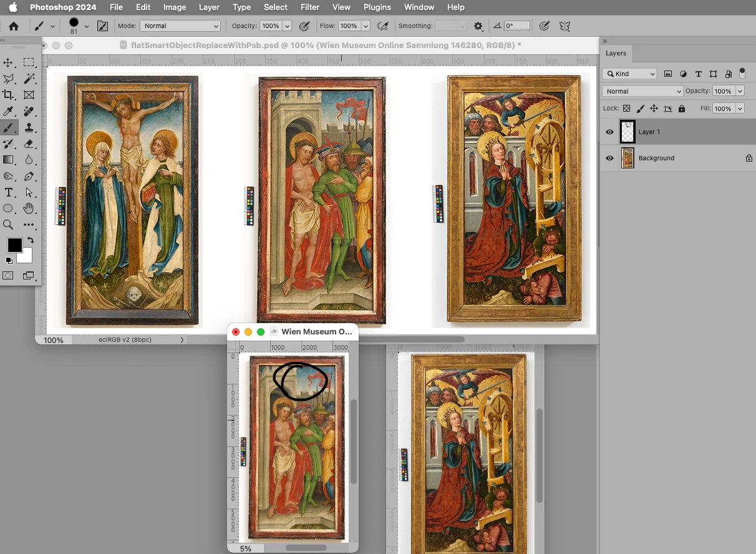Hide the Background layer visibility
The height and width of the screenshot is (554, 756).
coord(610,158)
